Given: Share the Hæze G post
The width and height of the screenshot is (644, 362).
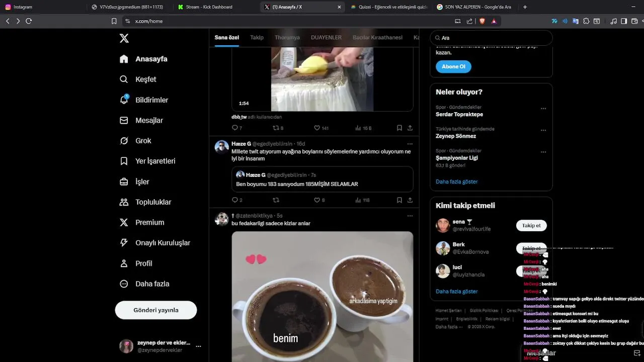Looking at the screenshot, I should point(410,200).
